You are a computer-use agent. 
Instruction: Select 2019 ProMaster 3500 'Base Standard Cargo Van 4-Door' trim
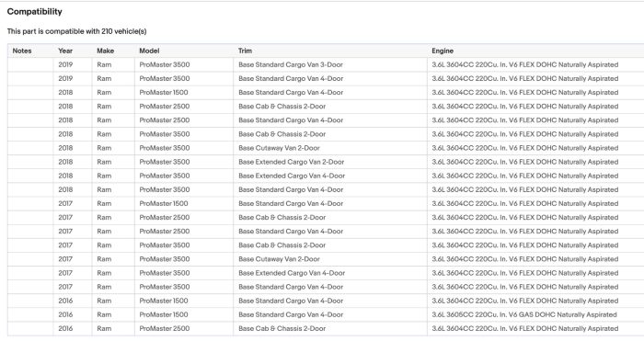pos(291,79)
